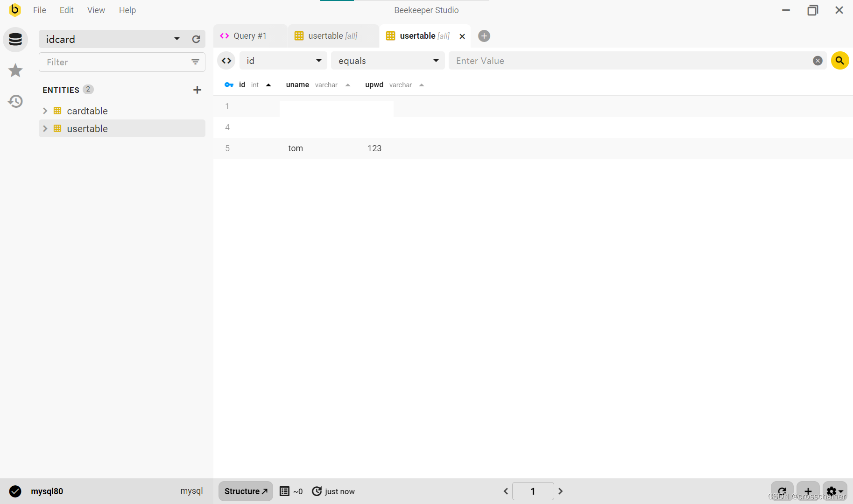Click the mysql80 connection status check
The image size is (853, 504).
(15, 491)
